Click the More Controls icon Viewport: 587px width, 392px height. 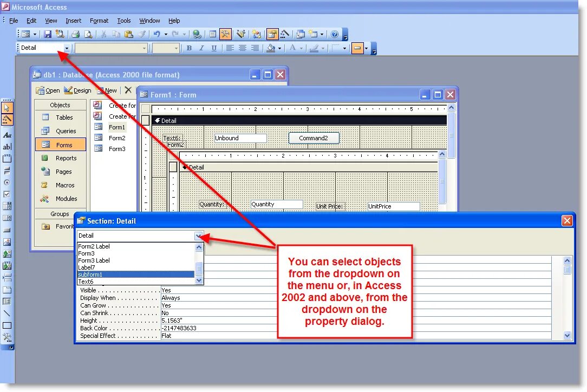pyautogui.click(x=7, y=337)
